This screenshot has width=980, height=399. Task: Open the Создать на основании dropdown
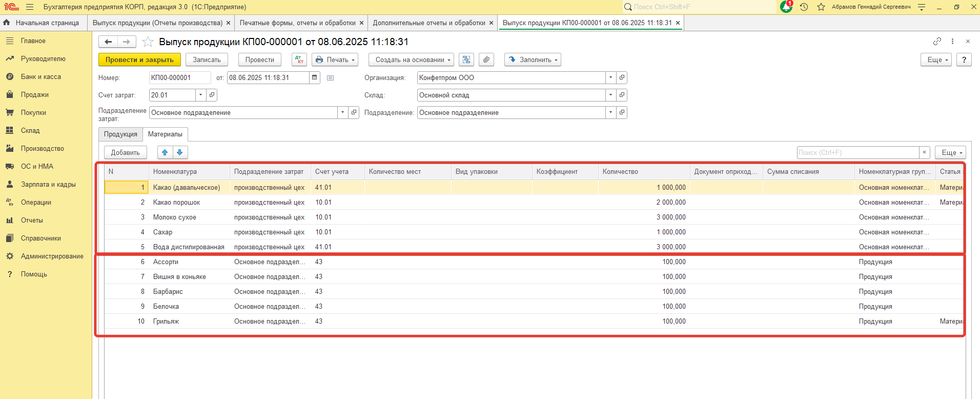tap(412, 60)
